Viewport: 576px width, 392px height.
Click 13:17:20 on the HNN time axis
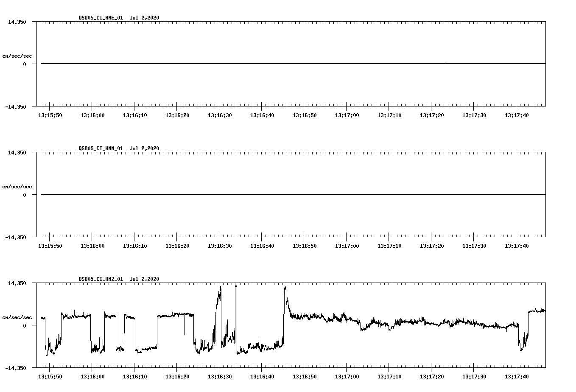point(432,246)
